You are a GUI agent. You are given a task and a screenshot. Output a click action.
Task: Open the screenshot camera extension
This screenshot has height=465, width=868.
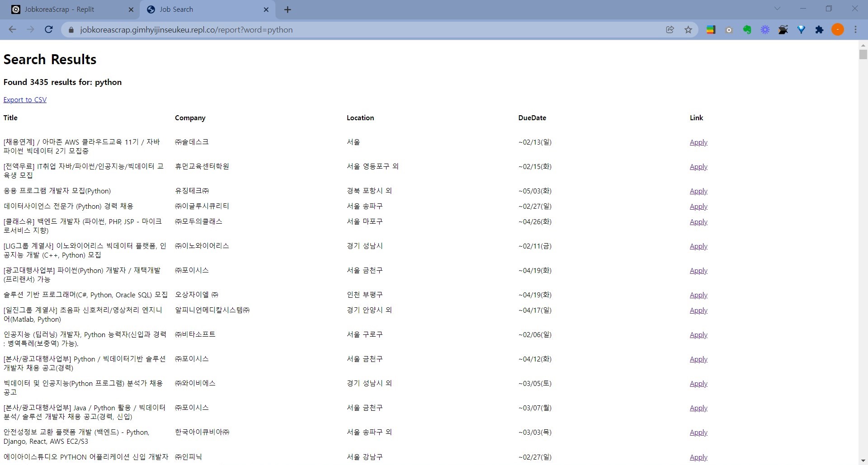(729, 30)
